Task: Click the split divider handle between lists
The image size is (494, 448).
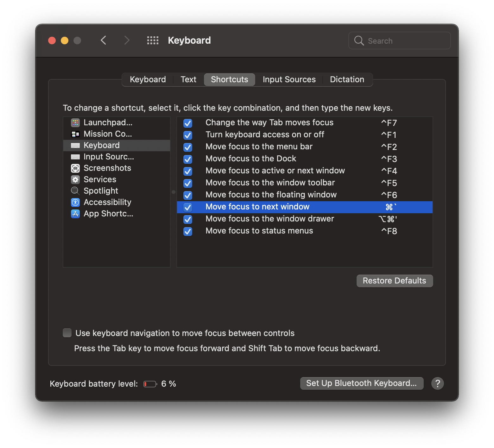Action: click(x=174, y=192)
